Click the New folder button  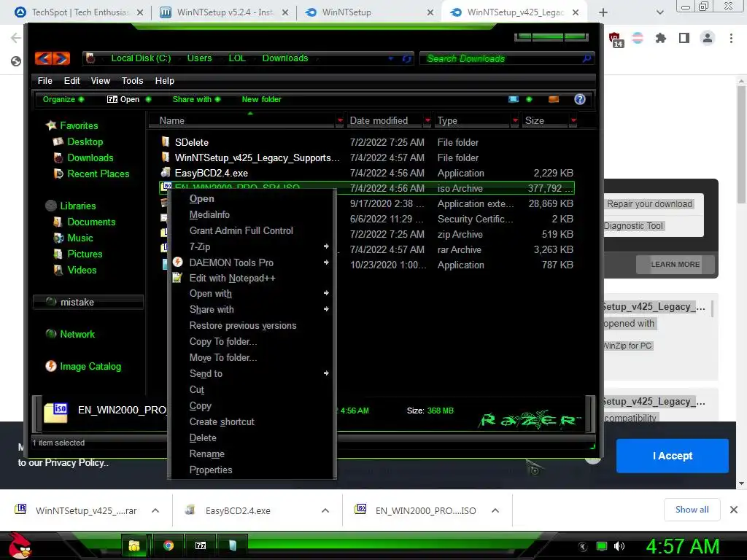[x=262, y=99]
